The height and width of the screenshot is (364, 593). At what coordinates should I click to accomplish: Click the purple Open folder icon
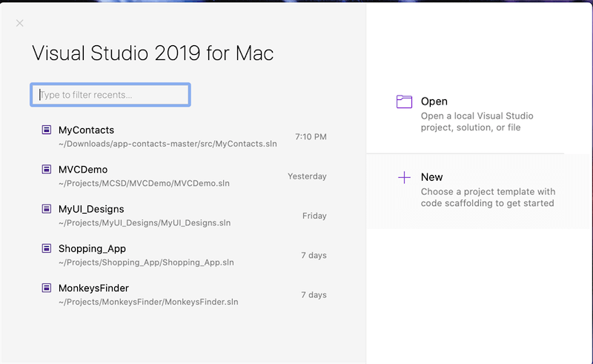click(404, 102)
